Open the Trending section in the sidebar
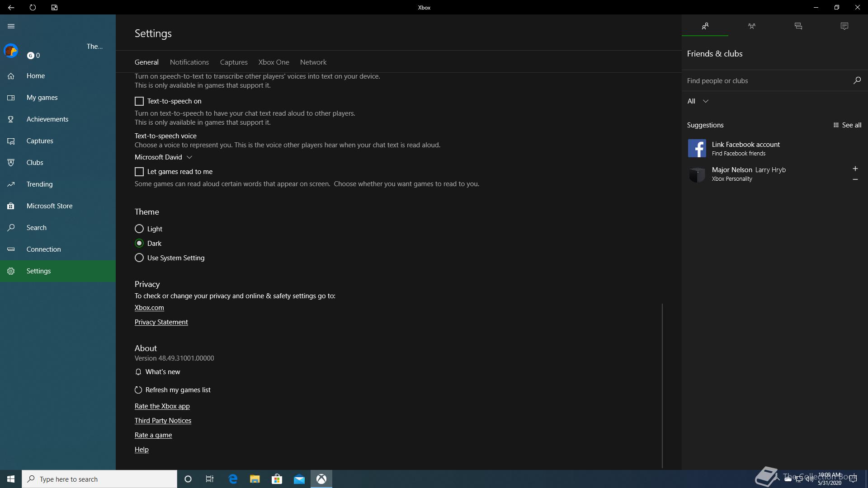The height and width of the screenshot is (488, 868). coord(39,184)
